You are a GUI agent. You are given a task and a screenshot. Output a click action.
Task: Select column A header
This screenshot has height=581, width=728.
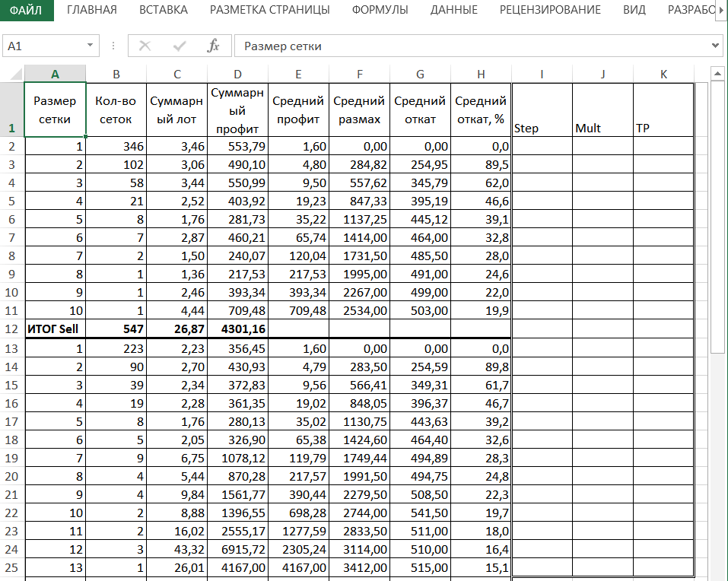55,74
